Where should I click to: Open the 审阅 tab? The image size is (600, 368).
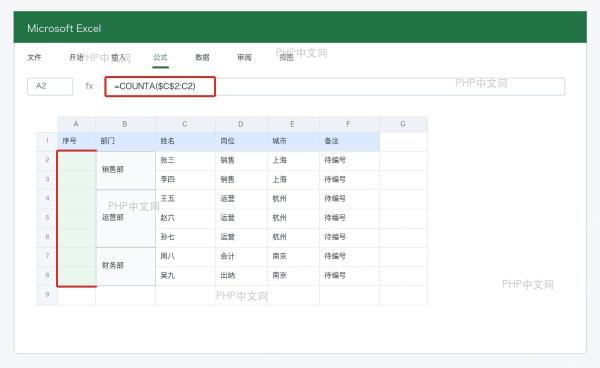(244, 57)
